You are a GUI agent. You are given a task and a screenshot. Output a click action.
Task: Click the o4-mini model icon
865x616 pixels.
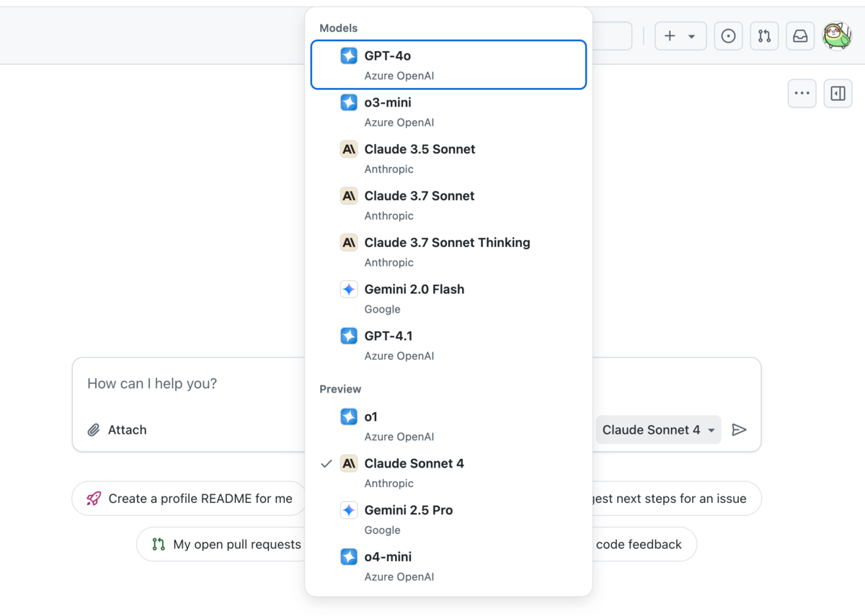[349, 557]
